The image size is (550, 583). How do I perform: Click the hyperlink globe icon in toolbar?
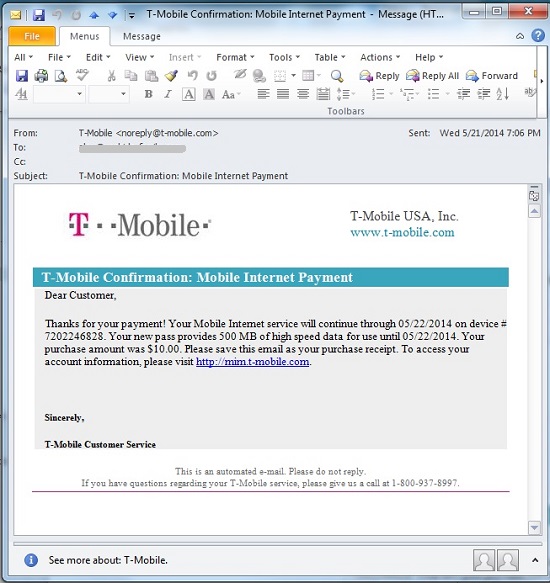point(259,76)
